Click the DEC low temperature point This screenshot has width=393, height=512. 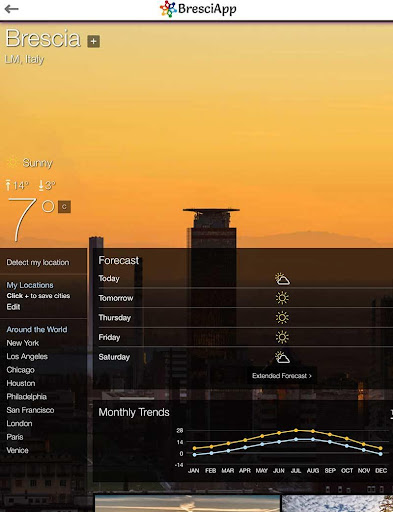381,454
